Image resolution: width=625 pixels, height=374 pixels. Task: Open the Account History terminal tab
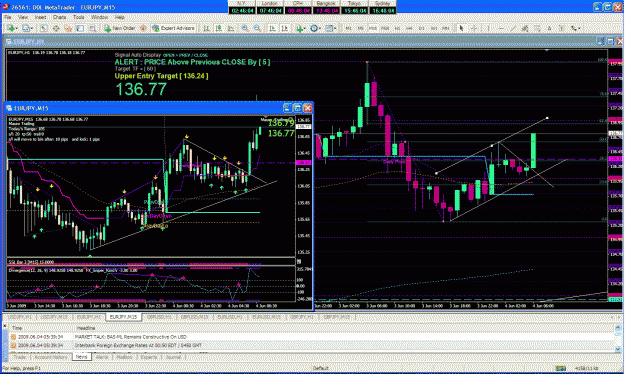51,357
